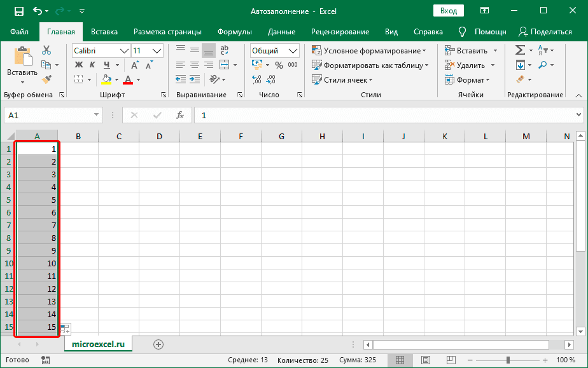
Task: Click the Вход sign-in button
Action: coord(449,11)
